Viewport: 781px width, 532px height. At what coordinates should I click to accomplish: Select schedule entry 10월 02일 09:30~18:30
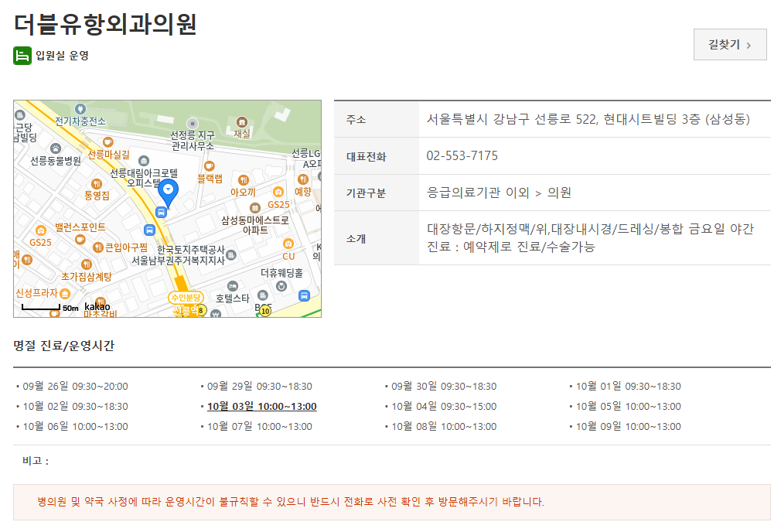point(75,407)
